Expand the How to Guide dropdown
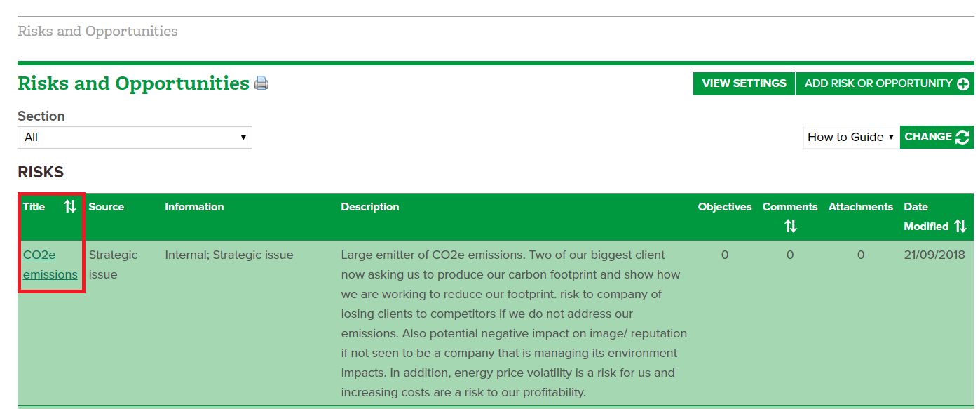This screenshot has width=980, height=409. point(851,137)
